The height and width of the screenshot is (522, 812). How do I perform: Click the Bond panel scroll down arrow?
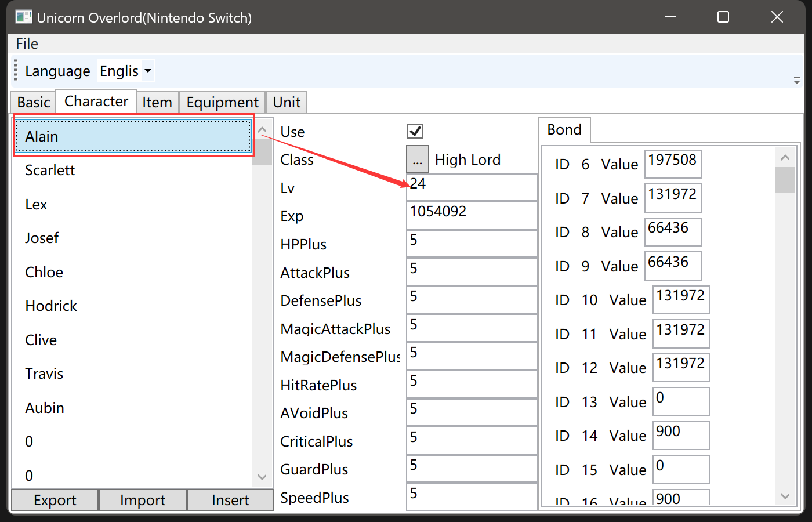[x=785, y=496]
